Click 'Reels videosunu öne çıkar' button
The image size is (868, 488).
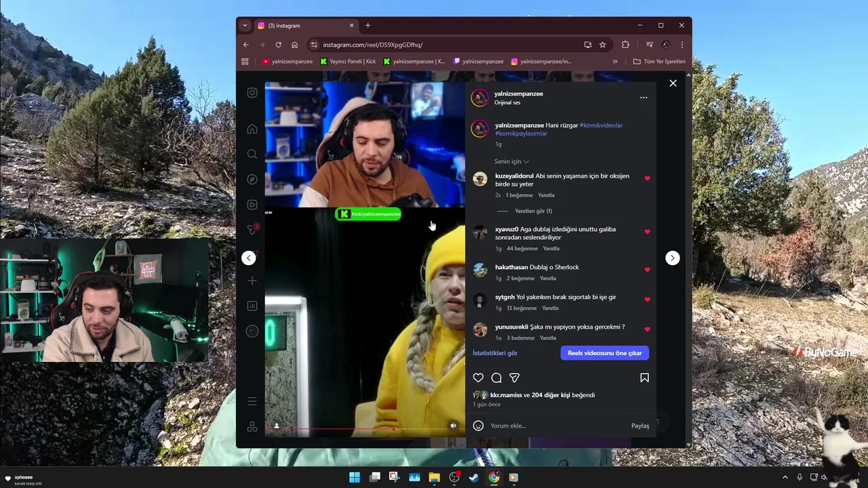click(x=605, y=353)
